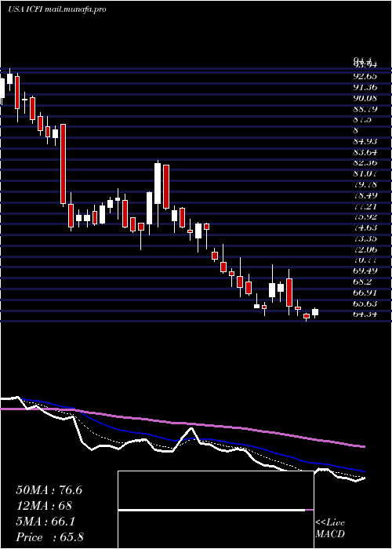
Task: Click the 73.35 price axis label
Action: (x=365, y=238)
